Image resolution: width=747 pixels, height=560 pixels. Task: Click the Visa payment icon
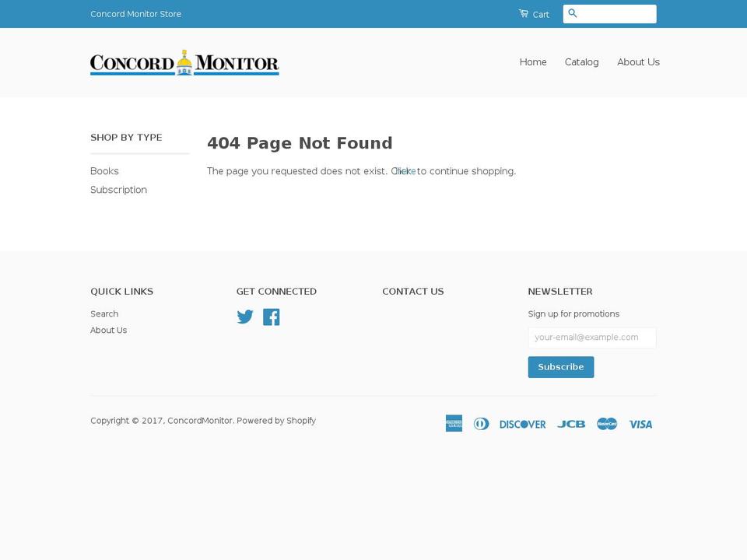pos(640,425)
